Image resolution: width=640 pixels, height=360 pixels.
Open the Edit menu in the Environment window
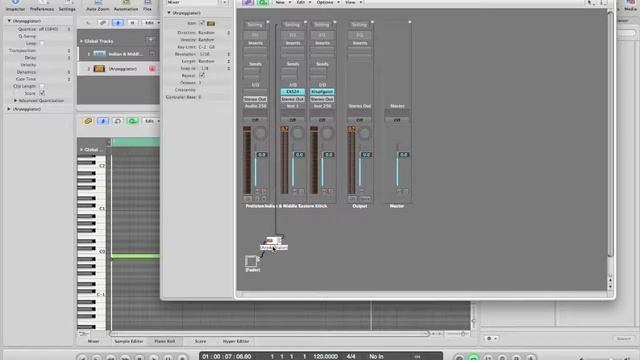[302, 2]
